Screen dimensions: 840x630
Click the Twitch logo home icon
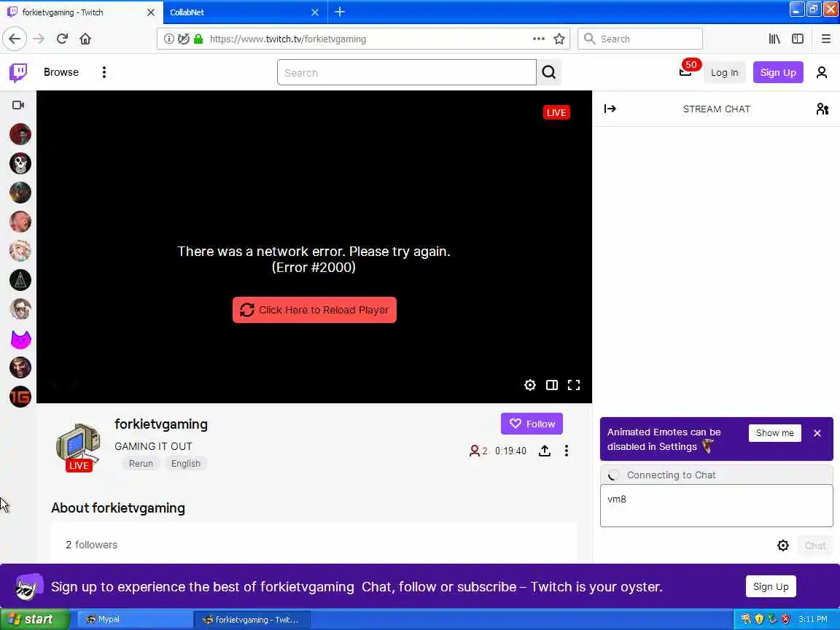click(18, 72)
